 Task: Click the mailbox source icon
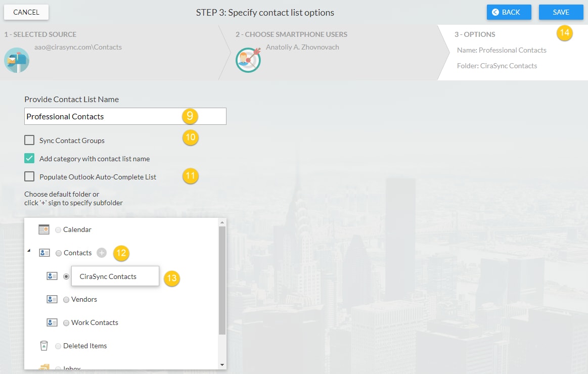pyautogui.click(x=17, y=60)
